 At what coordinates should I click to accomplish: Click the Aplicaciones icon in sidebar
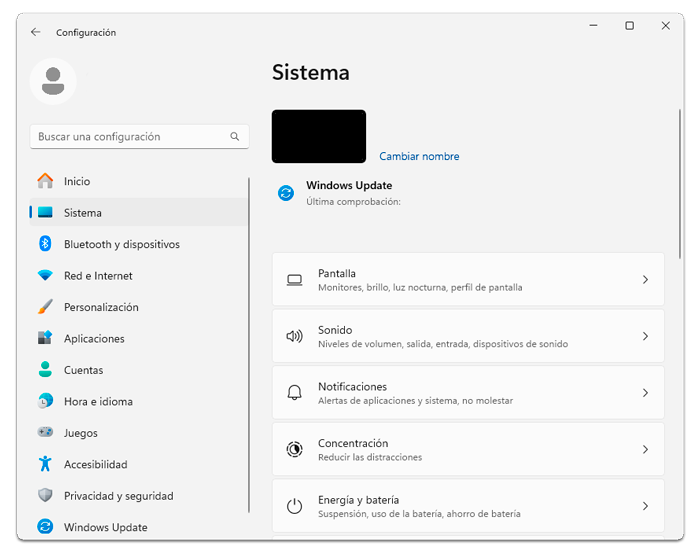[x=45, y=338]
